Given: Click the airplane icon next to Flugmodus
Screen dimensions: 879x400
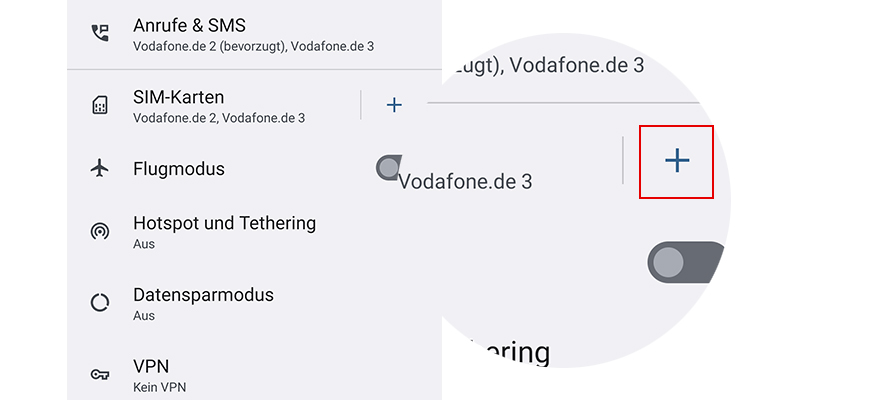Looking at the screenshot, I should click(x=99, y=168).
